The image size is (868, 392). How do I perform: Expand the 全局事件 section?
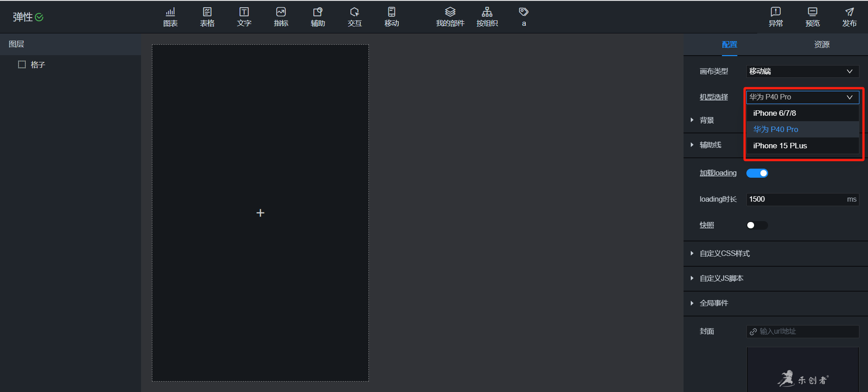[714, 303]
